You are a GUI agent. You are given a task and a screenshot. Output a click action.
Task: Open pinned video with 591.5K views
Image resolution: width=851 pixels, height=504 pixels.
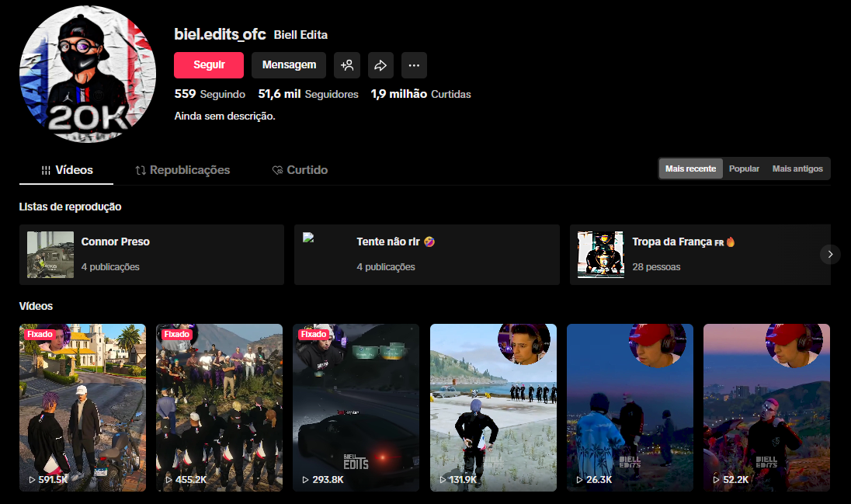(82, 408)
